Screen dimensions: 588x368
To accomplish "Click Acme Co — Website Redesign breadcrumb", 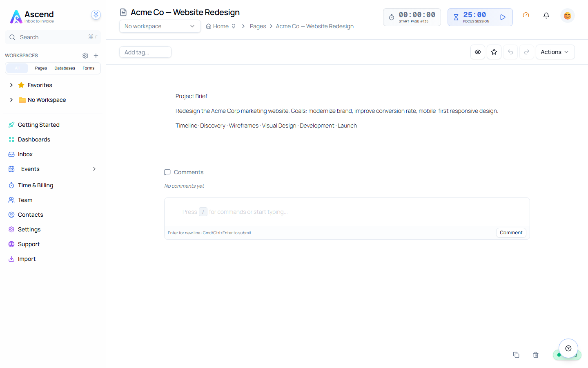I will (314, 26).
